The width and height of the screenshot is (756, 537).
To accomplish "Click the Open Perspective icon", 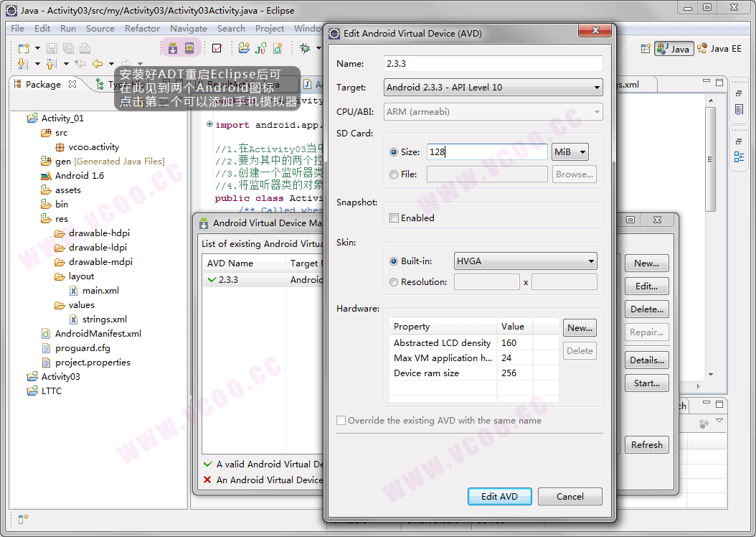I will (x=646, y=49).
